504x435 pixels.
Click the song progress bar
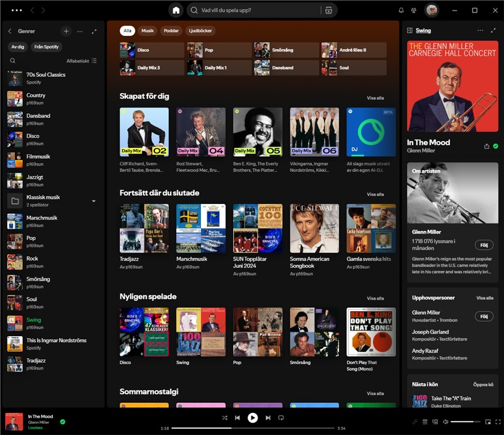coord(252,428)
